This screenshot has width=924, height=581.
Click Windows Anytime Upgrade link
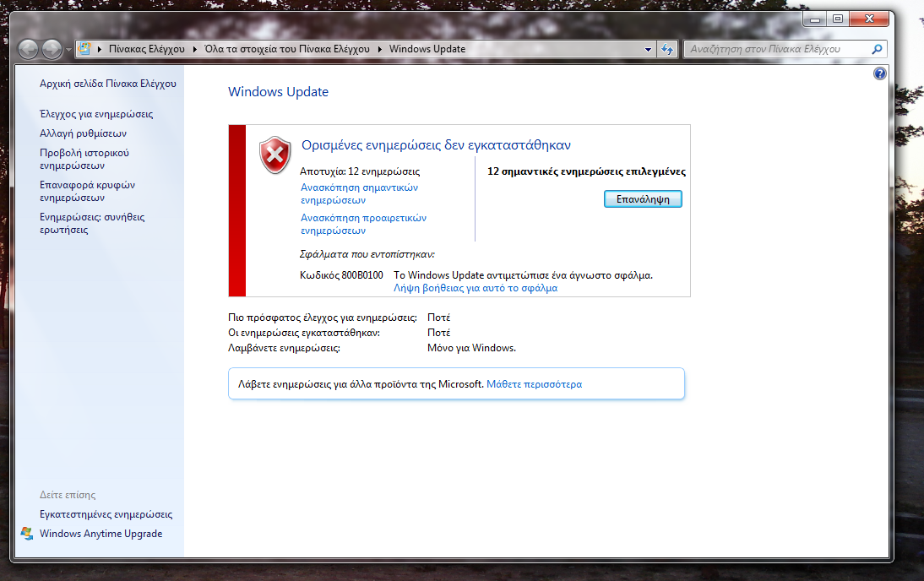[x=101, y=534]
